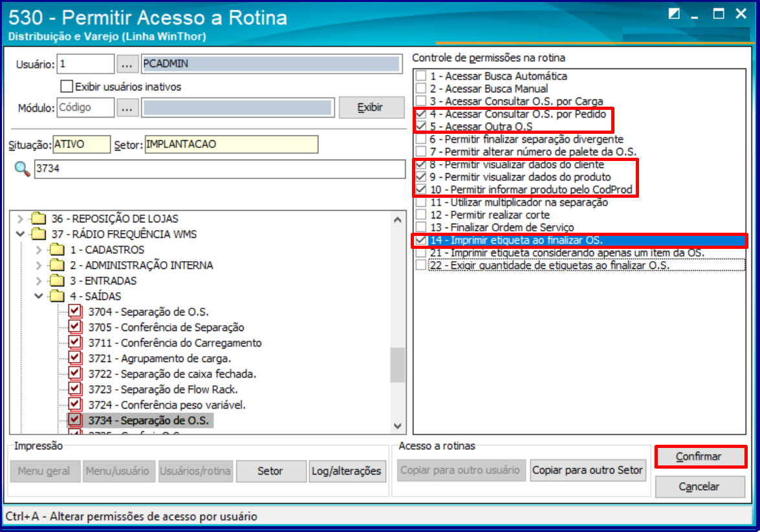Viewport: 760px width, 532px height.
Task: Click the magnifier search icon
Action: click(x=22, y=169)
